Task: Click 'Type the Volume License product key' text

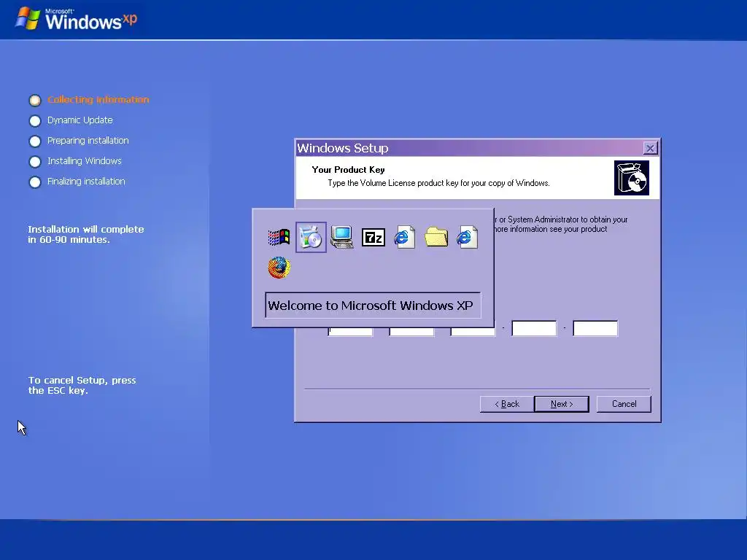Action: (438, 183)
